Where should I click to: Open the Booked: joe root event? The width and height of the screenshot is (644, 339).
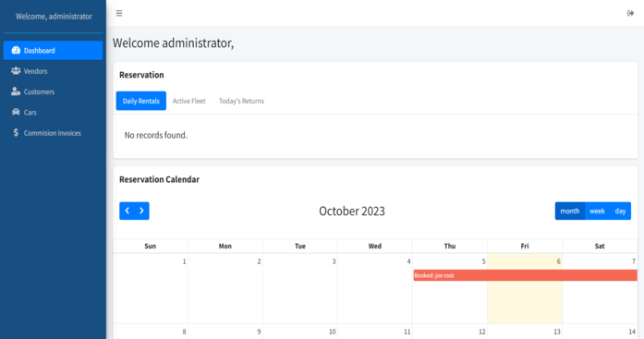click(x=525, y=275)
